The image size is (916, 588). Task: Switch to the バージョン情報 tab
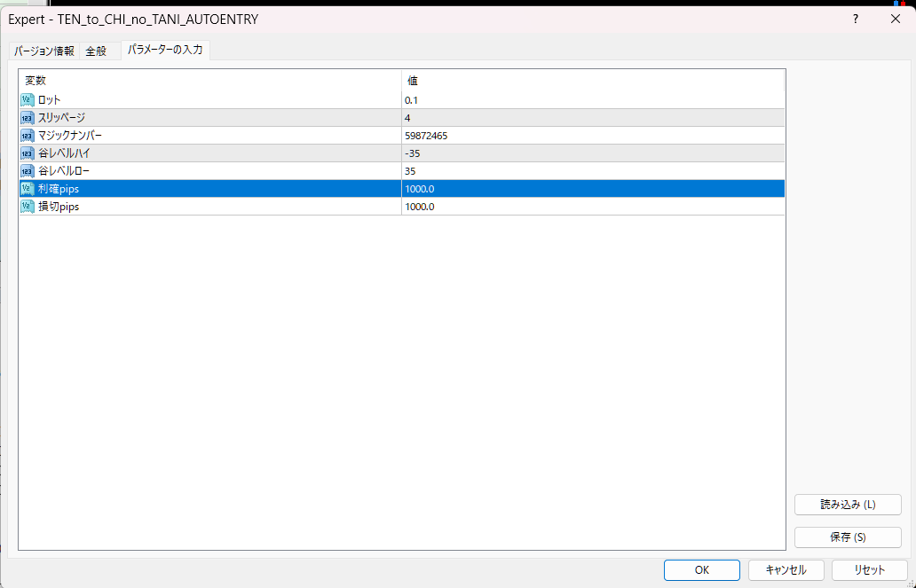[44, 51]
